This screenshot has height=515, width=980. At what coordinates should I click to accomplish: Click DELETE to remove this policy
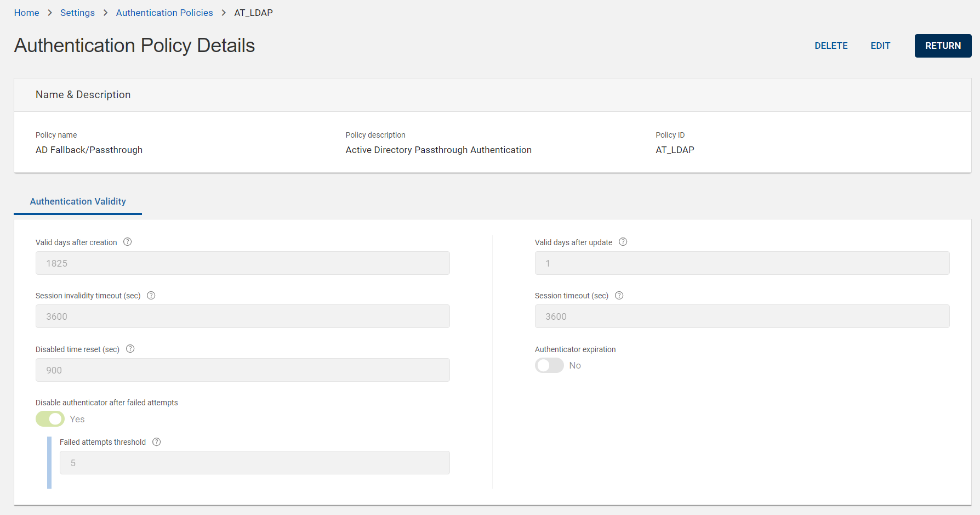coord(831,46)
